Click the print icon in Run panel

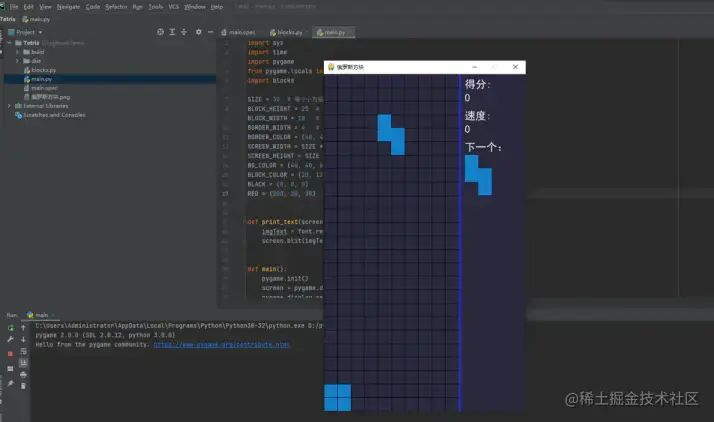(x=23, y=375)
